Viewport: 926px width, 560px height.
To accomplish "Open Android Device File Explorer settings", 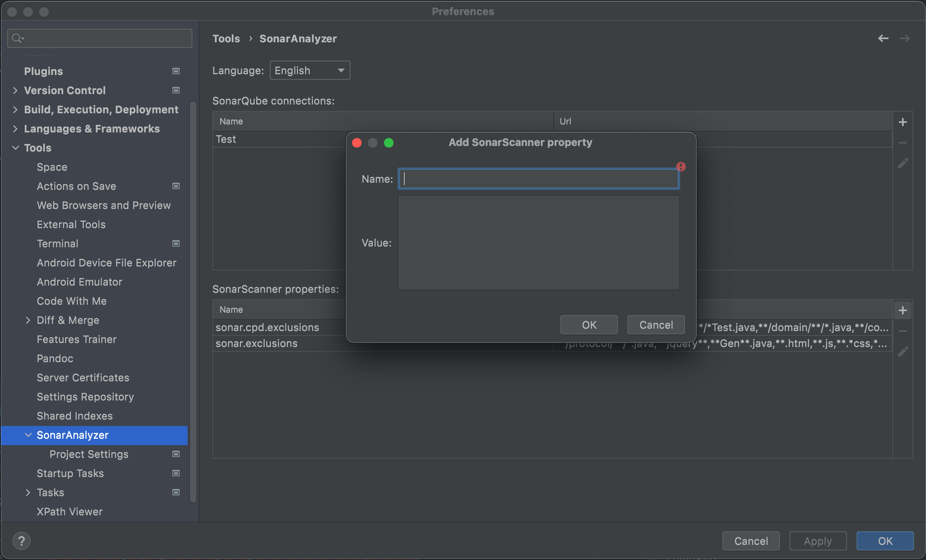I will click(x=107, y=262).
